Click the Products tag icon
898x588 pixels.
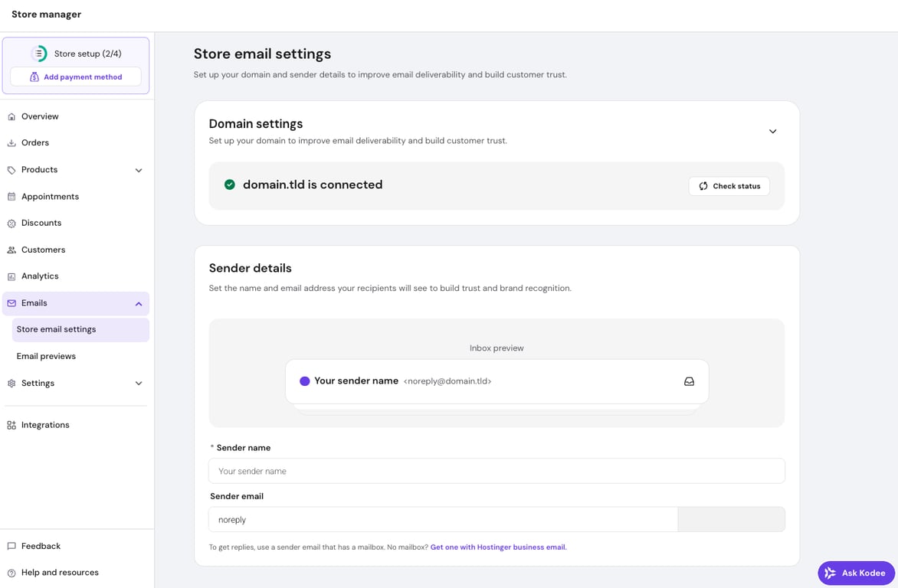11,170
